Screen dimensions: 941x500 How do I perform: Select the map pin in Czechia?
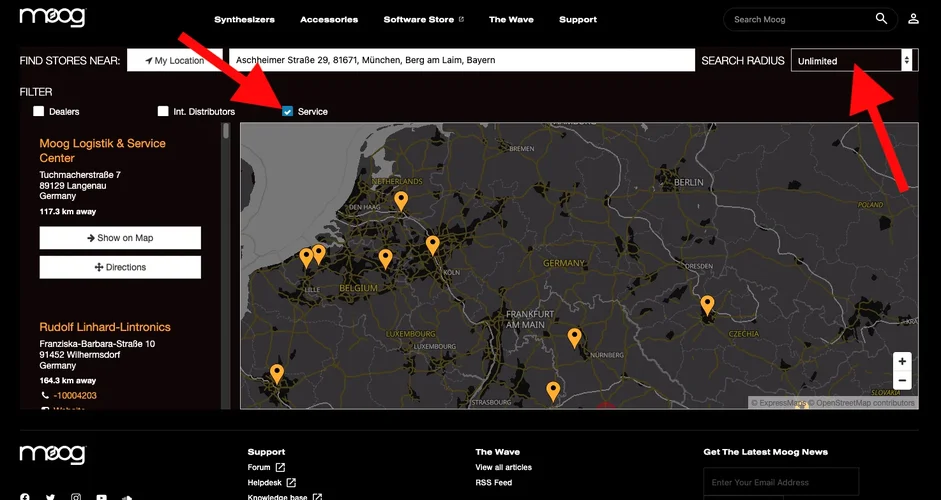point(707,304)
